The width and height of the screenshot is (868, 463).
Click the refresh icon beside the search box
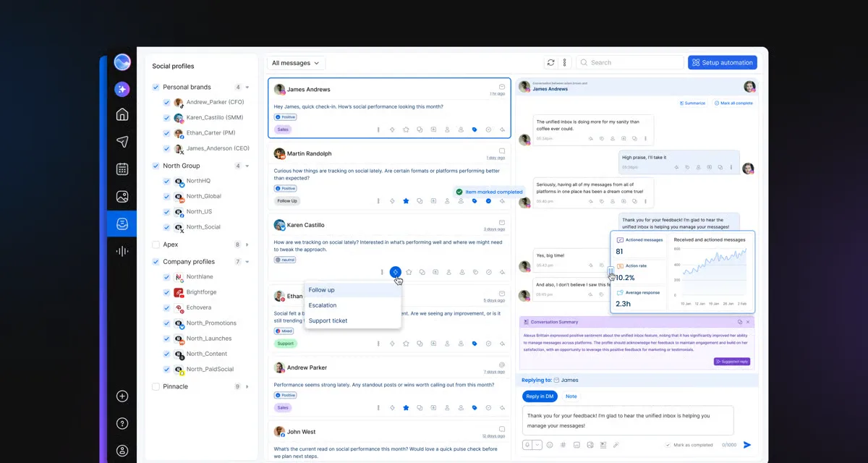click(551, 63)
